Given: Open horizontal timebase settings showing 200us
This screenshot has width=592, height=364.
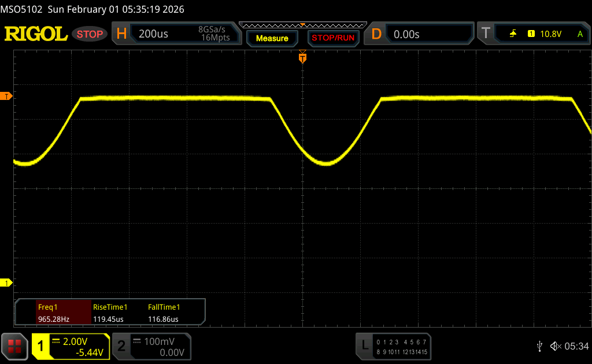Looking at the screenshot, I should pos(179,34).
